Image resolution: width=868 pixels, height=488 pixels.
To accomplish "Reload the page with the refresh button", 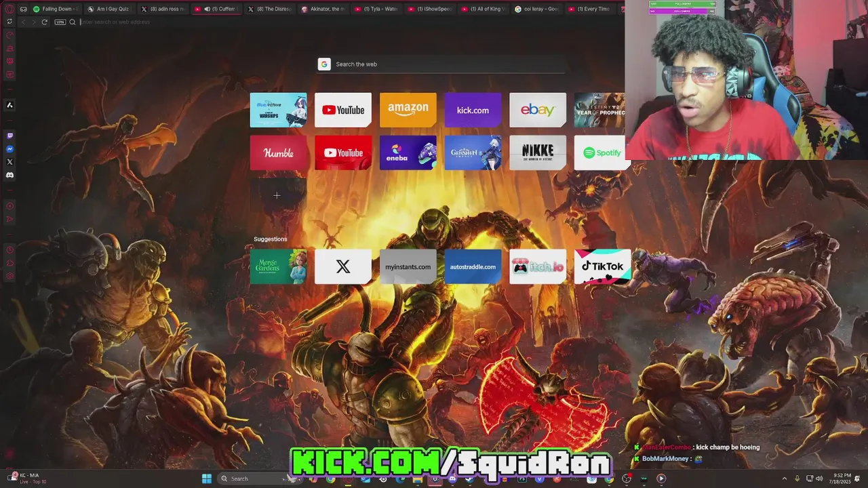I will pos(45,22).
